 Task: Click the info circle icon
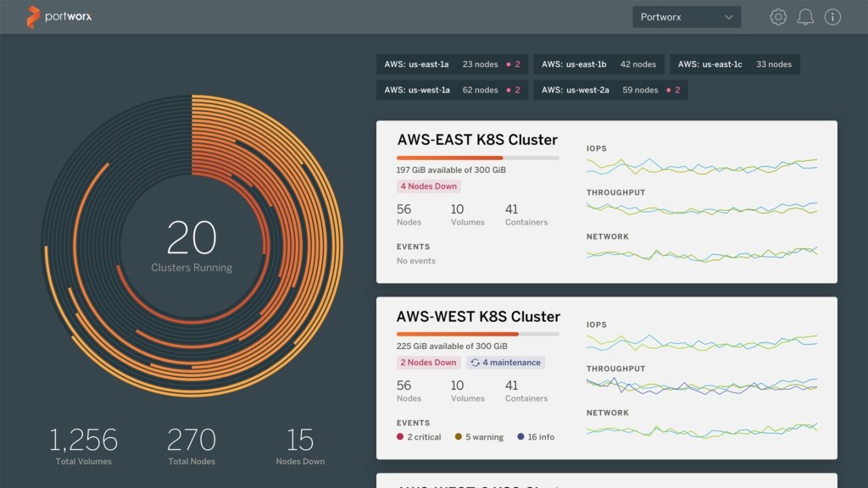click(x=832, y=17)
